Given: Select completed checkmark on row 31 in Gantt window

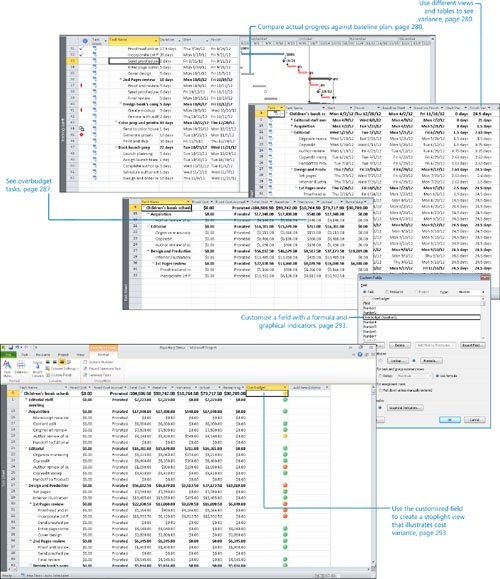Looking at the screenshot, I should (x=82, y=48).
